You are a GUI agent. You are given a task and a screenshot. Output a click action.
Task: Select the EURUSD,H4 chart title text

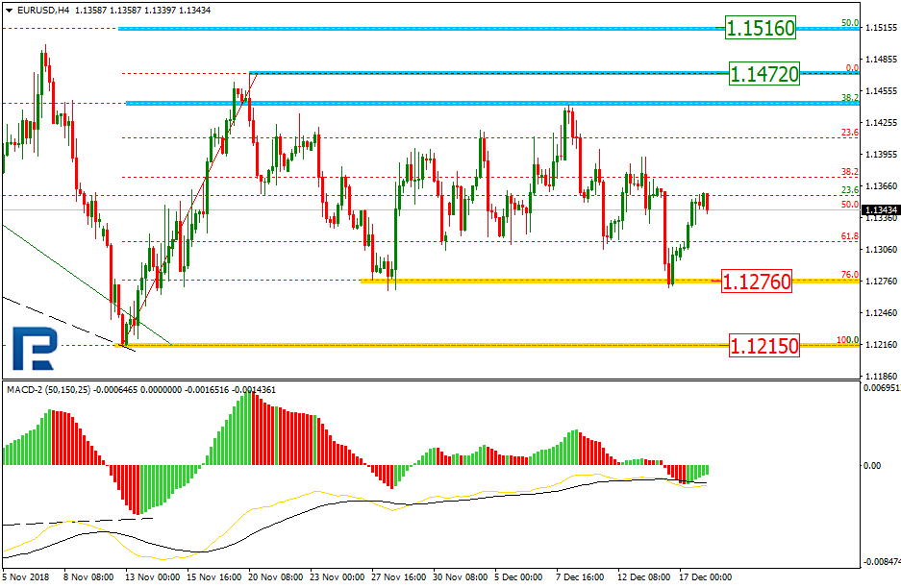(x=42, y=11)
